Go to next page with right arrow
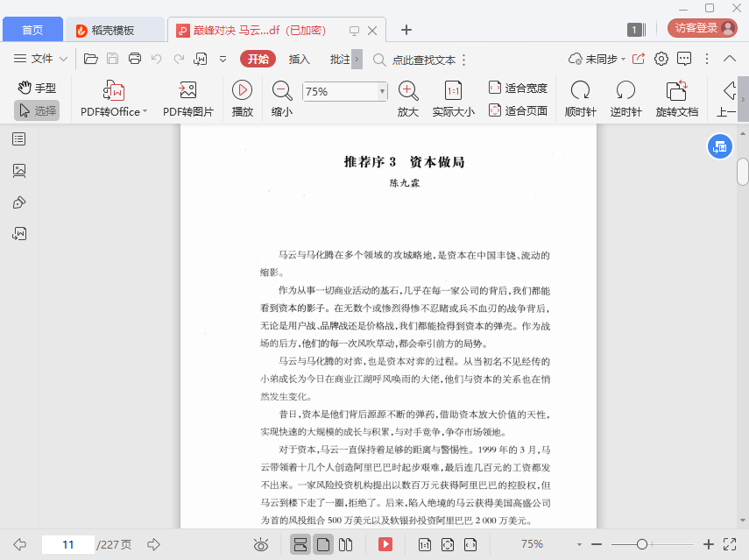 (x=153, y=544)
